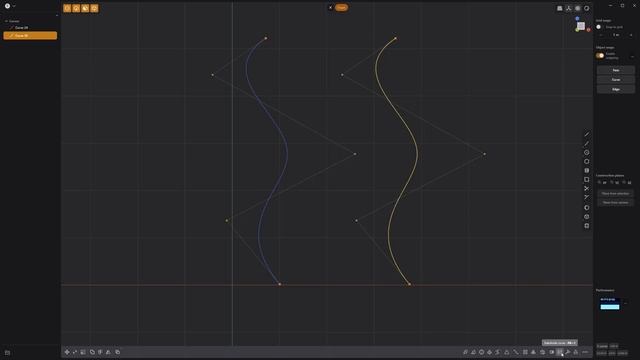Click the highlighted command icon under the tooltip
The width and height of the screenshot is (640, 360).
pyautogui.click(x=560, y=352)
